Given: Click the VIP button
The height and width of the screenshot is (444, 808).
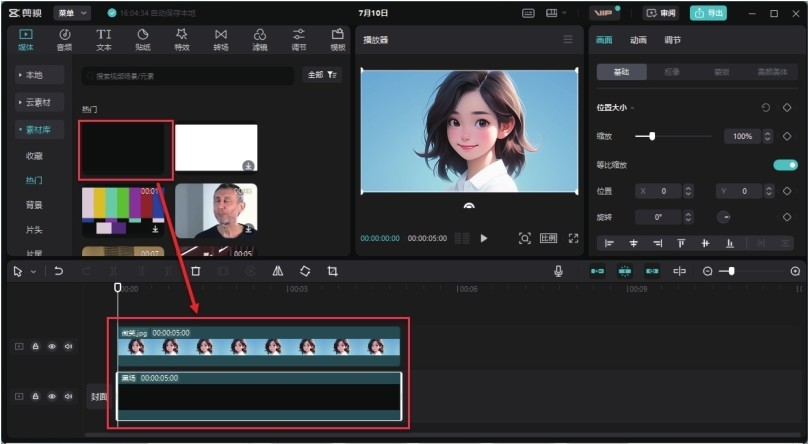Looking at the screenshot, I should 604,13.
